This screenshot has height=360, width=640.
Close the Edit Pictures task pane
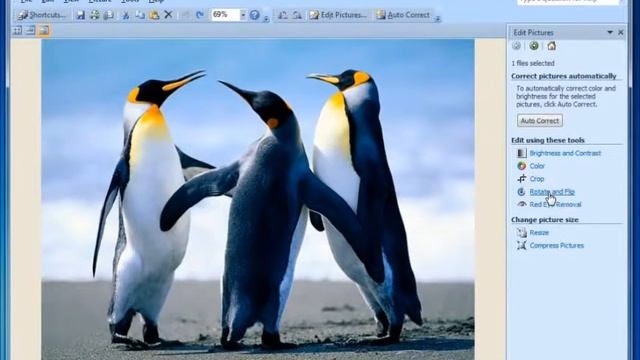(x=621, y=32)
